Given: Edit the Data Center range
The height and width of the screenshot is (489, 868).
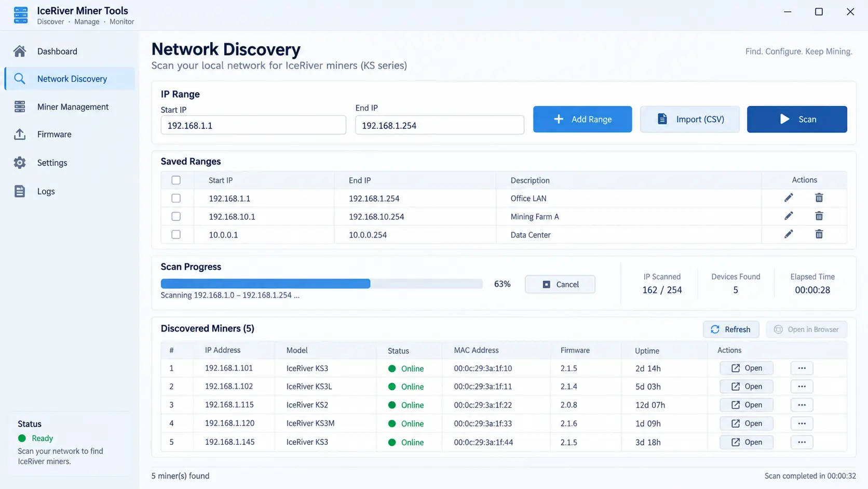Looking at the screenshot, I should [x=789, y=234].
